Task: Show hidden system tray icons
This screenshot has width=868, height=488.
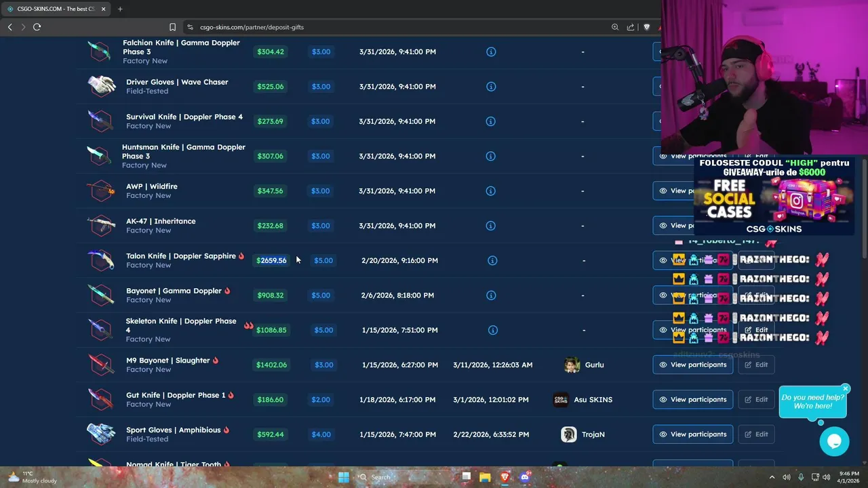Action: pyautogui.click(x=772, y=477)
